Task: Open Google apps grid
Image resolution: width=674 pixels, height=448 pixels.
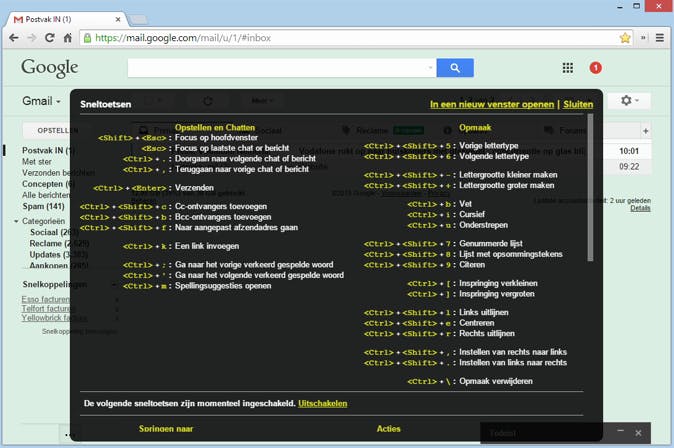Action: click(568, 68)
